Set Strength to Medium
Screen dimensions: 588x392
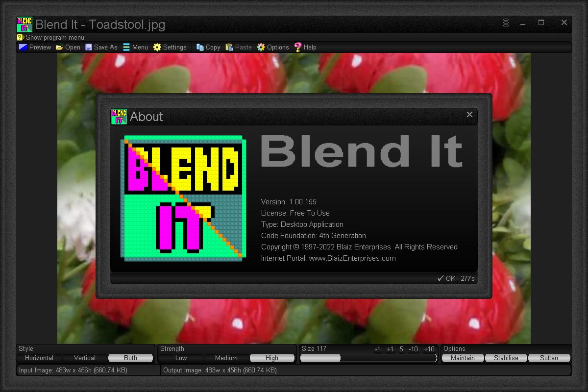(226, 358)
